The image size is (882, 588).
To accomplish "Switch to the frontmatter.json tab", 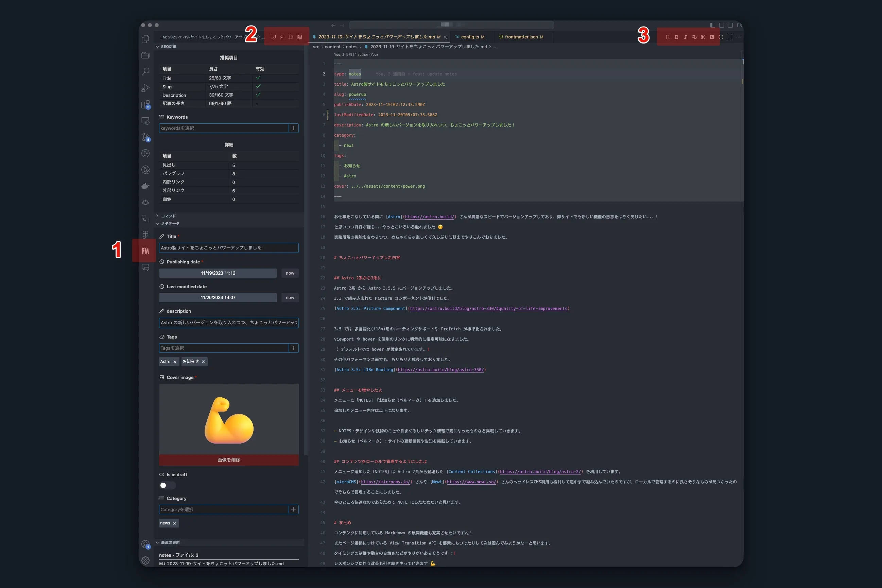I will 521,37.
